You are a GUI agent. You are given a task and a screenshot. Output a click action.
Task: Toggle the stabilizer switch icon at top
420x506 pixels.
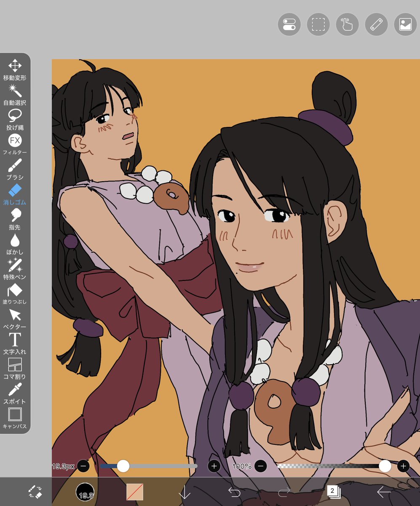289,24
